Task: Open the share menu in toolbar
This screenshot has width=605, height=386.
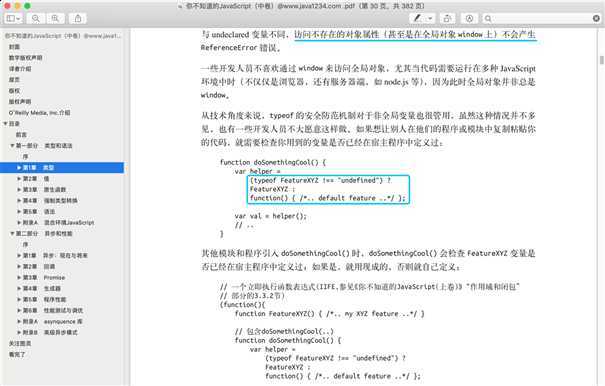Action: pyautogui.click(x=78, y=19)
